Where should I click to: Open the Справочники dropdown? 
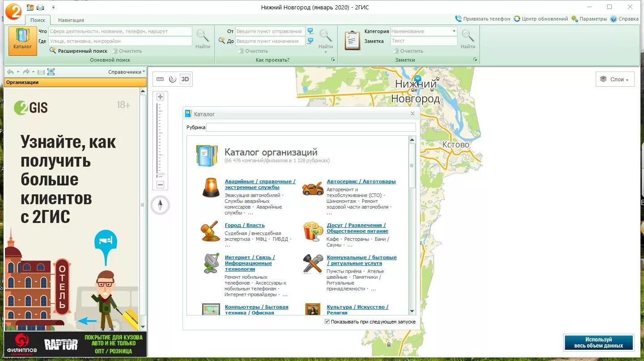tap(127, 72)
